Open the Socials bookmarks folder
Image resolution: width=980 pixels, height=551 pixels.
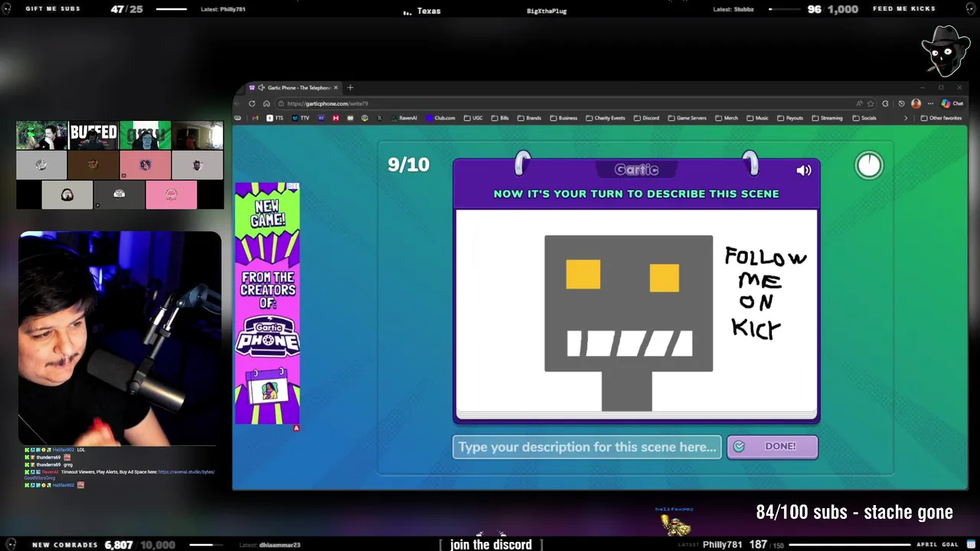864,118
